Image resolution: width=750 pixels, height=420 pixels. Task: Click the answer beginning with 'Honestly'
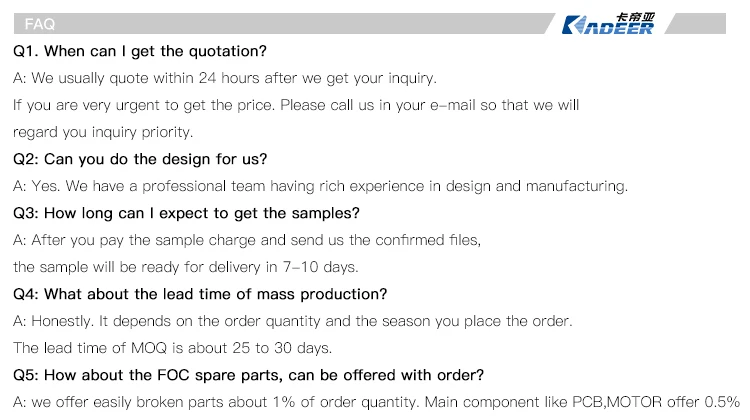pyautogui.click(x=293, y=321)
